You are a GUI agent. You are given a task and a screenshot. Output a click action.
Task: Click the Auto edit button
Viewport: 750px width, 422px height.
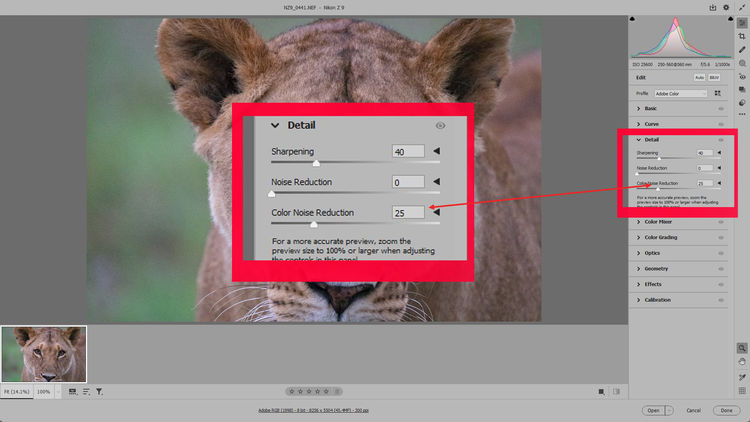[699, 77]
